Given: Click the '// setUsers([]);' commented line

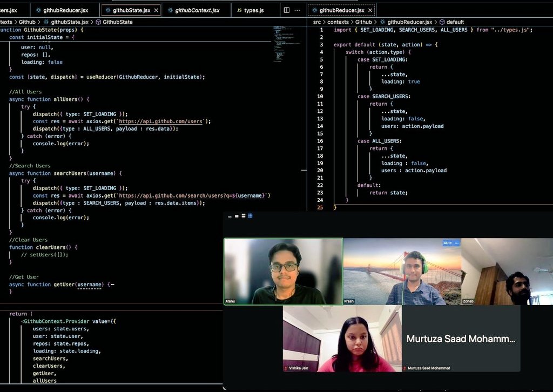Looking at the screenshot, I should (x=44, y=254).
